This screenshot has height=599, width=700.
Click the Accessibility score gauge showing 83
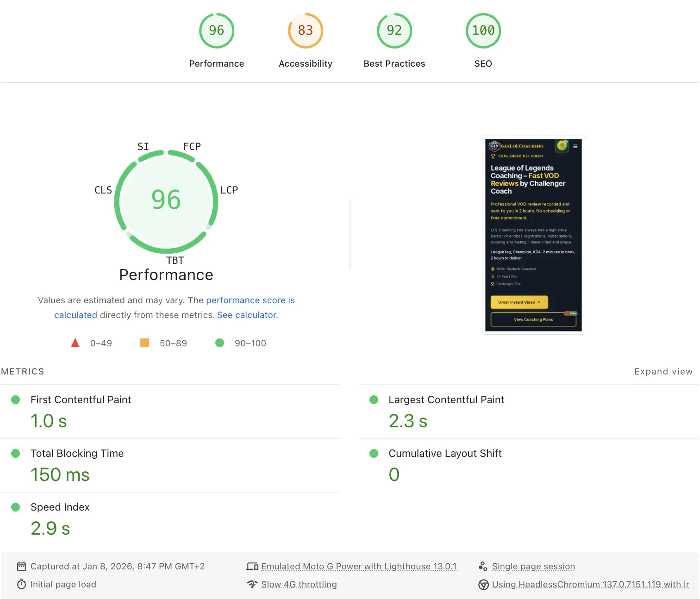point(305,31)
